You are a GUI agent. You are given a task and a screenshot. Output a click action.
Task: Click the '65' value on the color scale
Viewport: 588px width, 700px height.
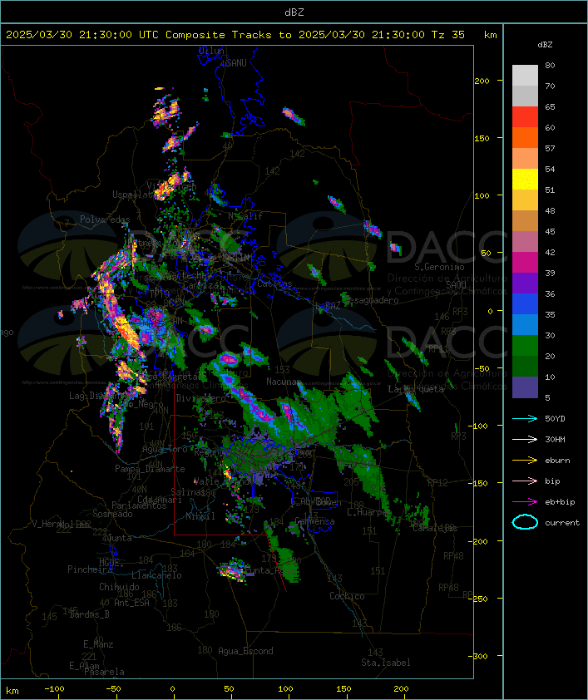coord(550,106)
